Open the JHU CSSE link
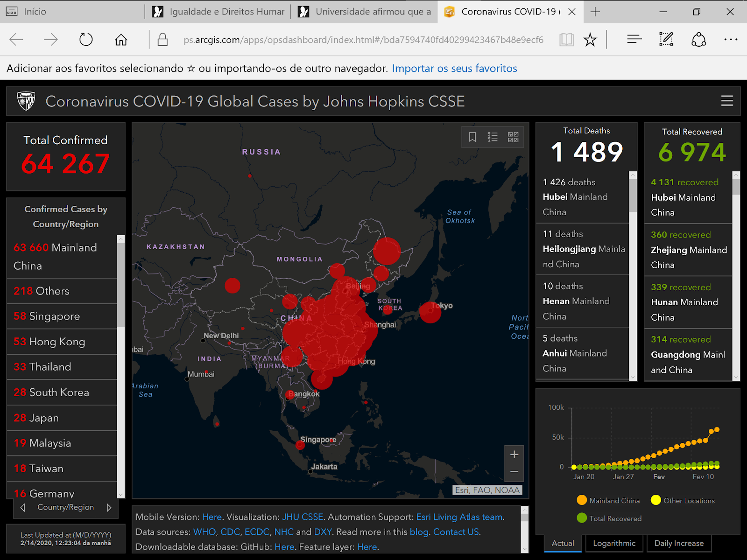The width and height of the screenshot is (747, 560). coord(303,517)
